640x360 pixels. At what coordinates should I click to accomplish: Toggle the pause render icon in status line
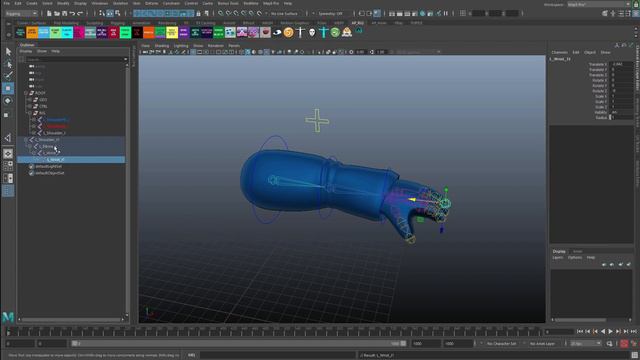click(446, 13)
